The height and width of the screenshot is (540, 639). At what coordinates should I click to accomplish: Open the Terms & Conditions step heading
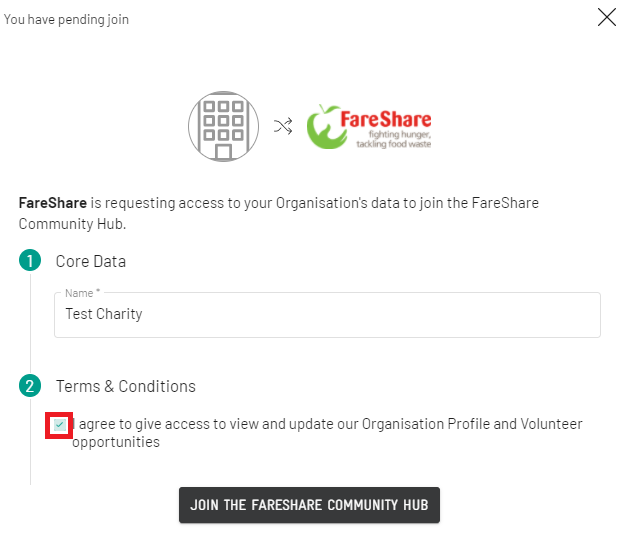click(x=126, y=386)
